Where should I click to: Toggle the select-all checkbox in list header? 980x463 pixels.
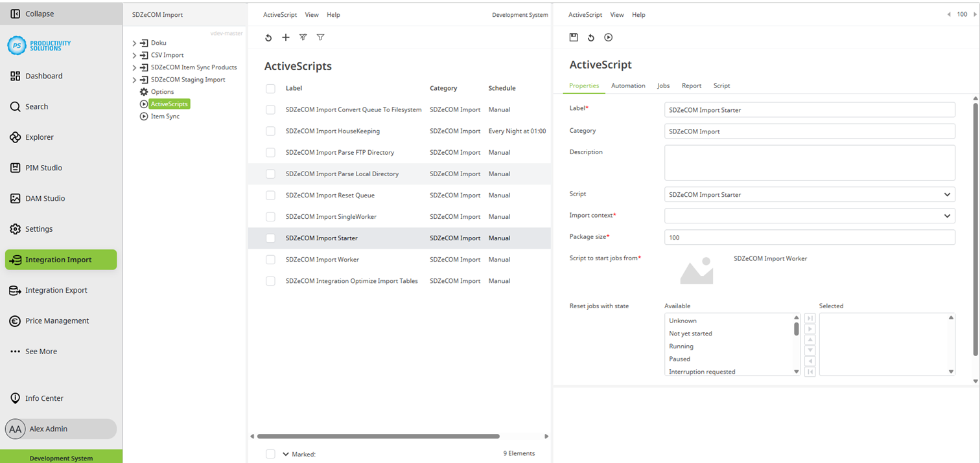270,89
